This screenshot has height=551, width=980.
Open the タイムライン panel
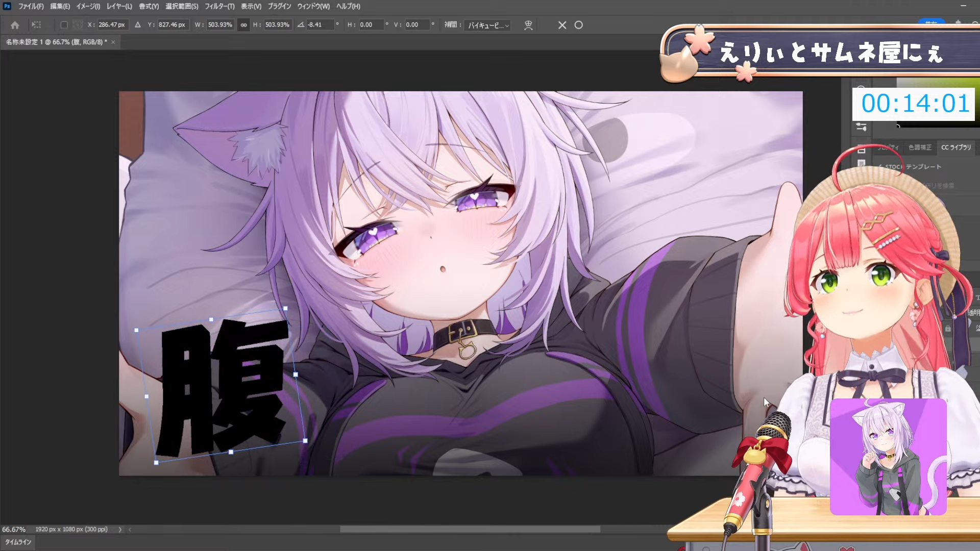[x=18, y=542]
